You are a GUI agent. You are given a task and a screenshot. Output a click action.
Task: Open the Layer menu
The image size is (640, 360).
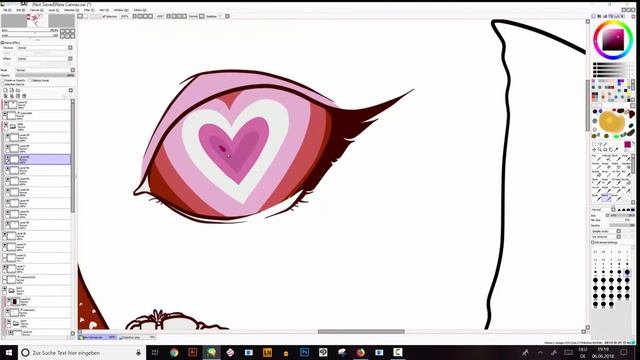pyautogui.click(x=54, y=10)
